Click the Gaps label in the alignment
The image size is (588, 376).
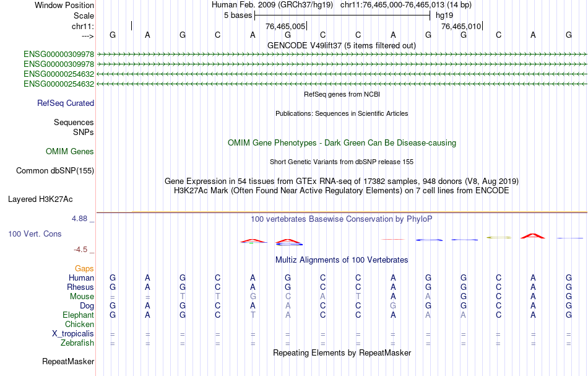(x=84, y=268)
